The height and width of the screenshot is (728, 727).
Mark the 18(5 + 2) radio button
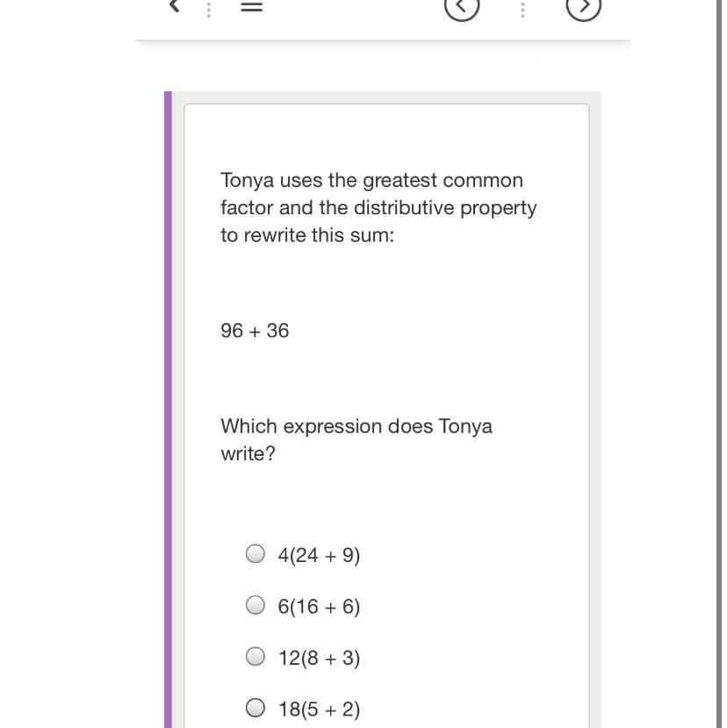256,708
